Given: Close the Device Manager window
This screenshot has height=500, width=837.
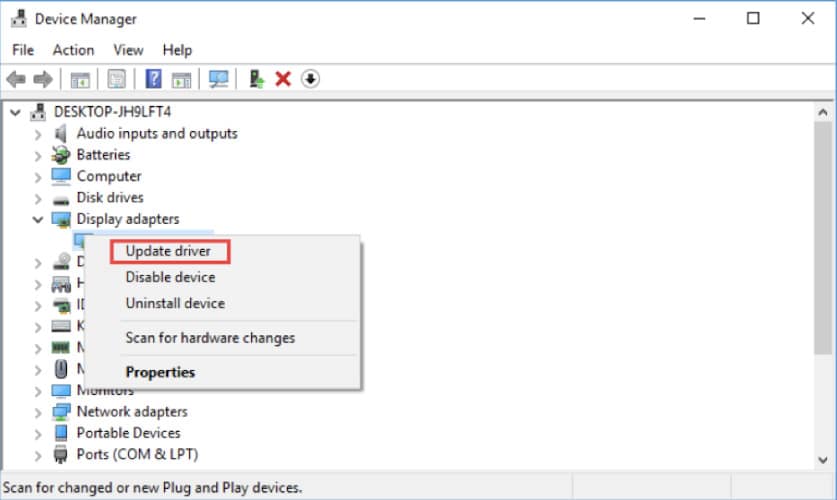Looking at the screenshot, I should [808, 19].
